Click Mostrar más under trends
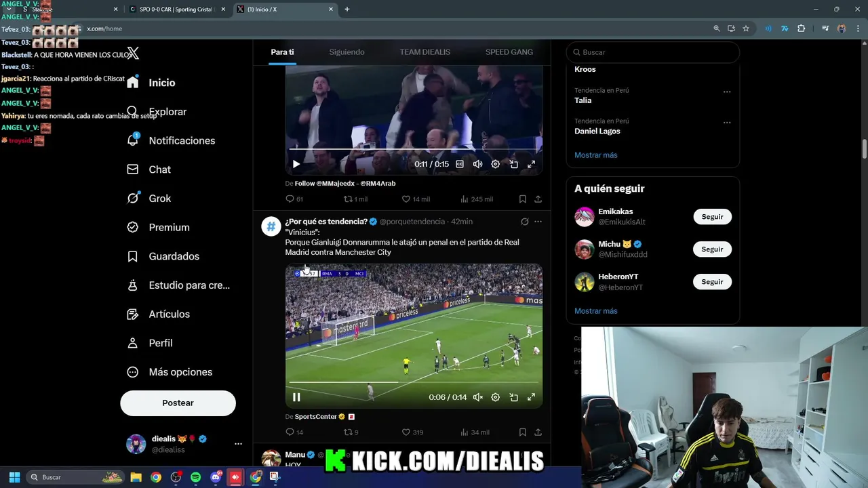Image resolution: width=868 pixels, height=488 pixels. pyautogui.click(x=595, y=155)
